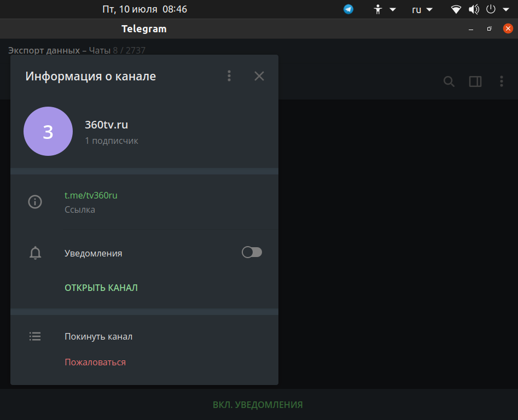
Task: Click the volume speaker icon
Action: click(x=474, y=9)
